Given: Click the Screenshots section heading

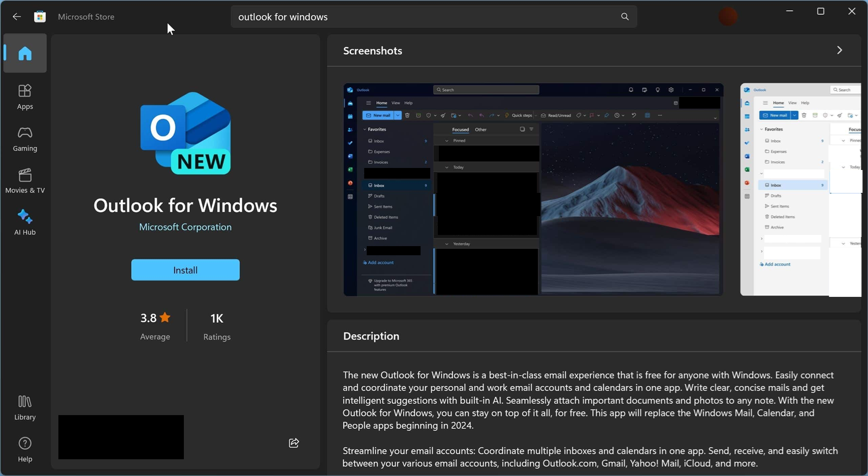Looking at the screenshot, I should 373,51.
